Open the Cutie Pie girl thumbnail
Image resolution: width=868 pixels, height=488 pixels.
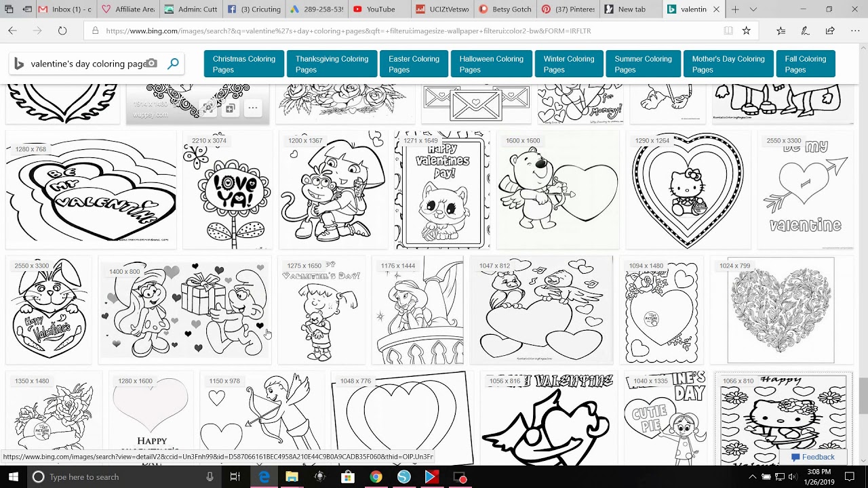[665, 418]
